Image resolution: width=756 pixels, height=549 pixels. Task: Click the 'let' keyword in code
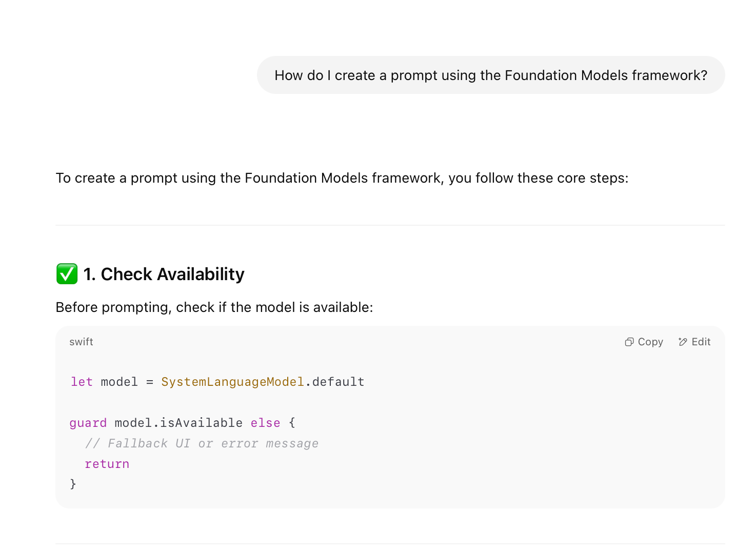click(82, 382)
